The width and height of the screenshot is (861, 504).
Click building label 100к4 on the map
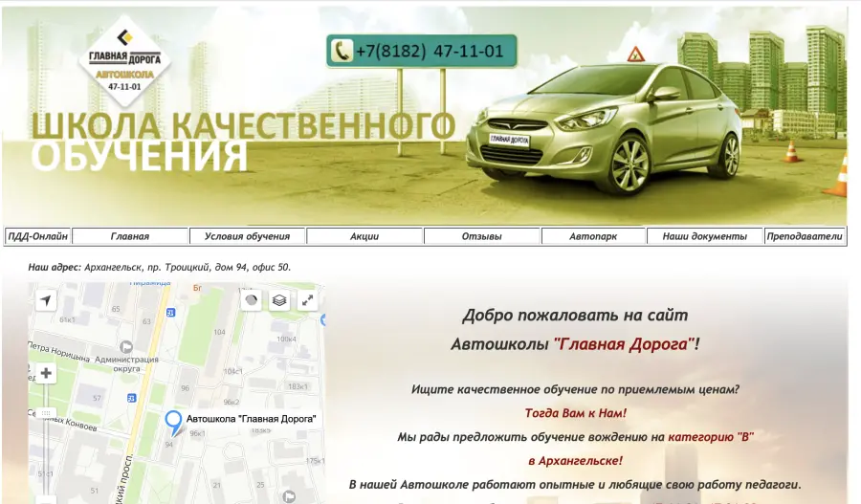[286, 339]
